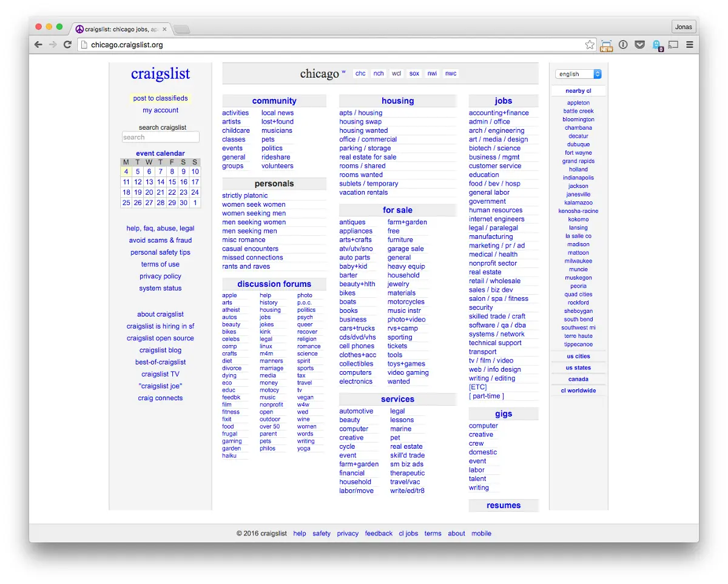Click the page icon in the address bar
728x584 pixels.
point(84,44)
